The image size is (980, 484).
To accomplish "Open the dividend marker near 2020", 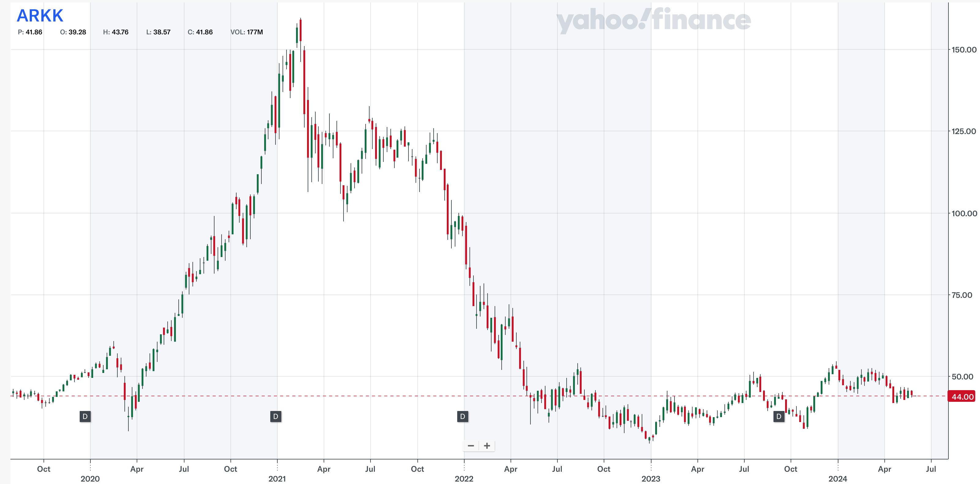I will tap(85, 416).
